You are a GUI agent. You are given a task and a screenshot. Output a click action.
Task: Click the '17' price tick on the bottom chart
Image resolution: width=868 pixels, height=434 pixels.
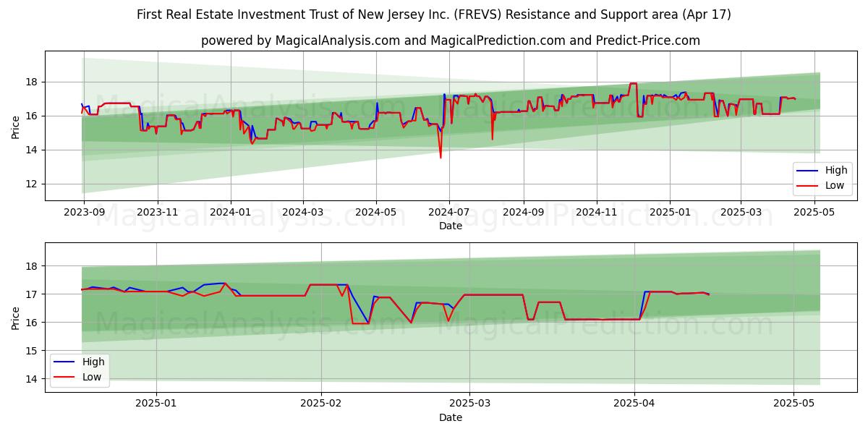tap(33, 294)
